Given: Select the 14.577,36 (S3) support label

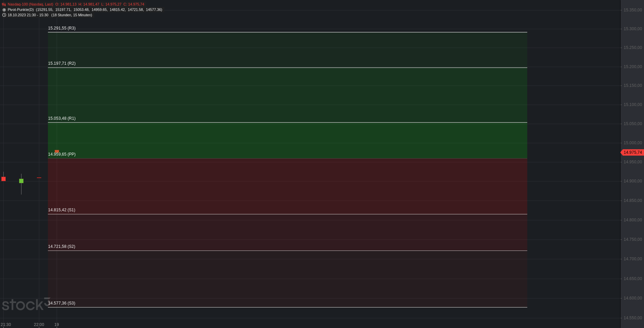Looking at the screenshot, I should 62,303.
